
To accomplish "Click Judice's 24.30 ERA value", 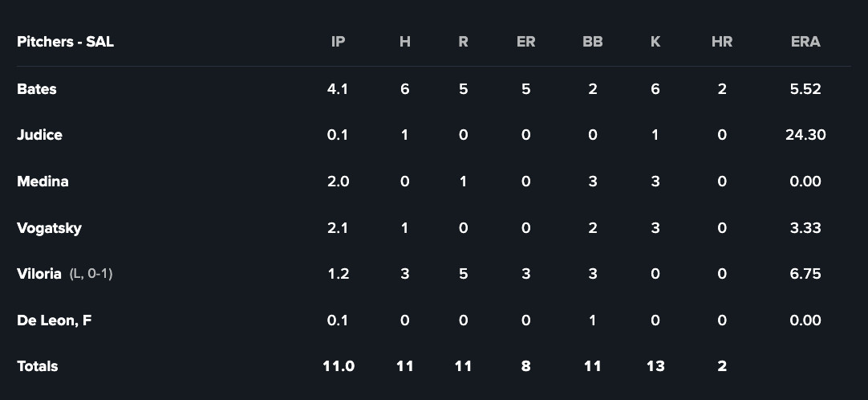I will click(x=805, y=135).
